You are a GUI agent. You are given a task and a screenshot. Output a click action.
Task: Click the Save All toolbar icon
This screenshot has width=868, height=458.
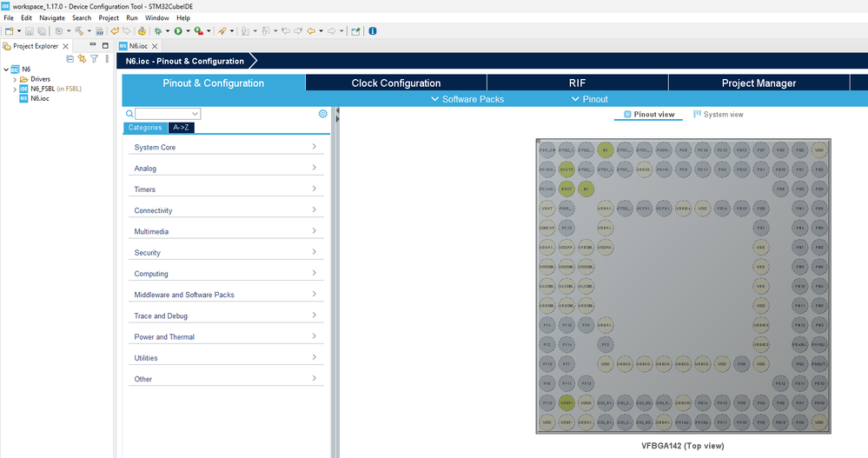tap(42, 31)
